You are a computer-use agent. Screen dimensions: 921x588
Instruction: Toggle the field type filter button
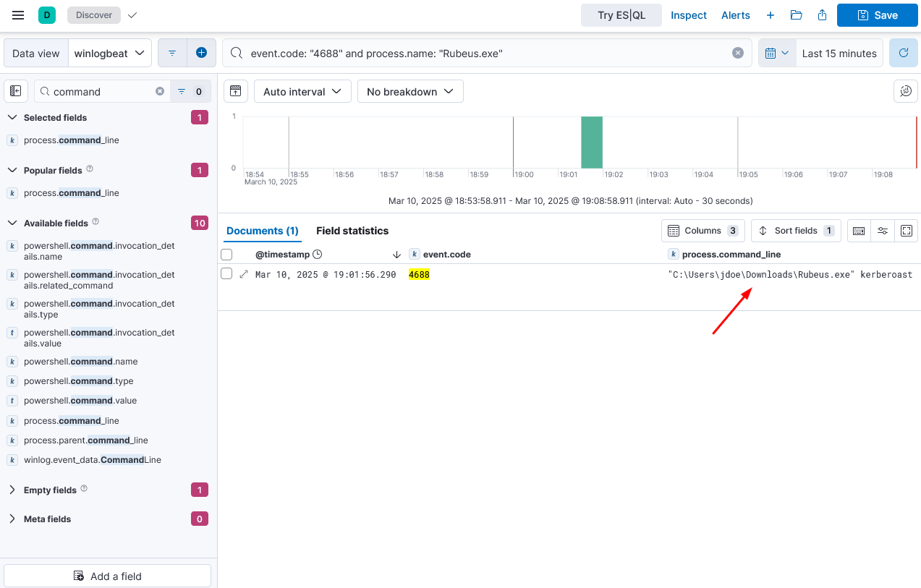point(190,91)
